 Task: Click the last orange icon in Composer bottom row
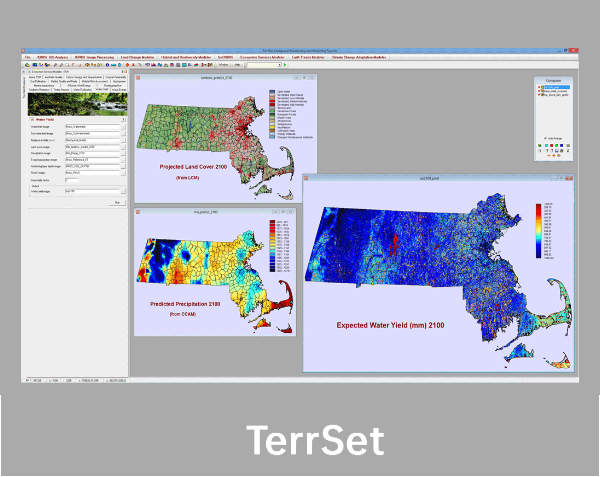(559, 155)
